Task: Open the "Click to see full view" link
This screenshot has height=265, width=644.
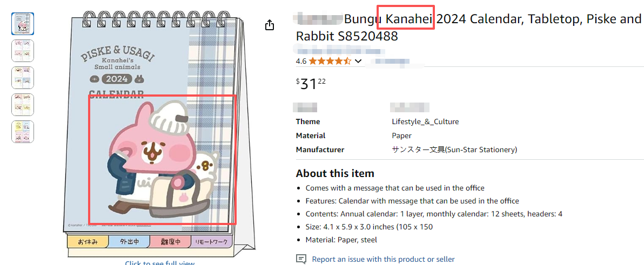Action: [x=159, y=263]
